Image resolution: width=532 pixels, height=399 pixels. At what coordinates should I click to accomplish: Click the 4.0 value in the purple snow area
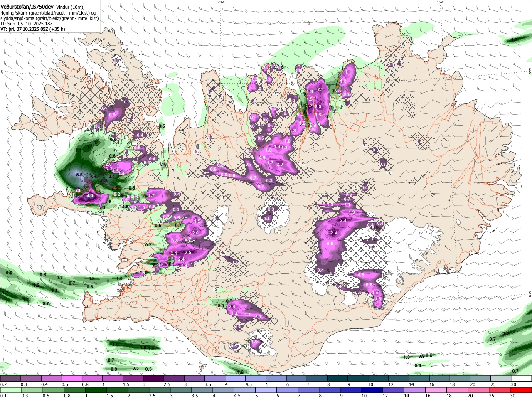[90, 196]
